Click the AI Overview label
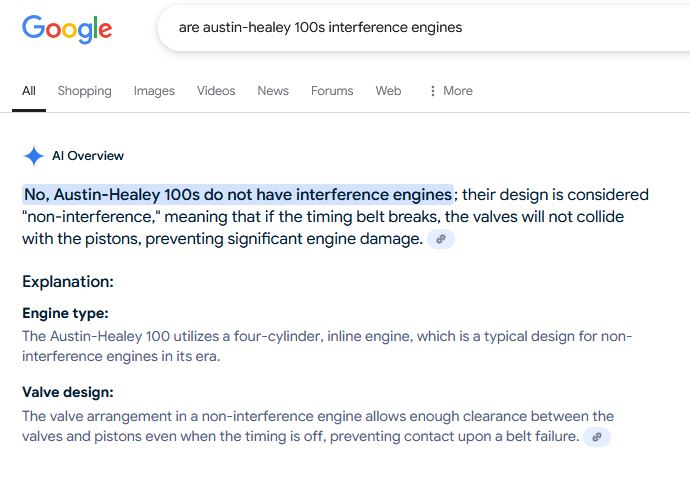 coord(88,156)
